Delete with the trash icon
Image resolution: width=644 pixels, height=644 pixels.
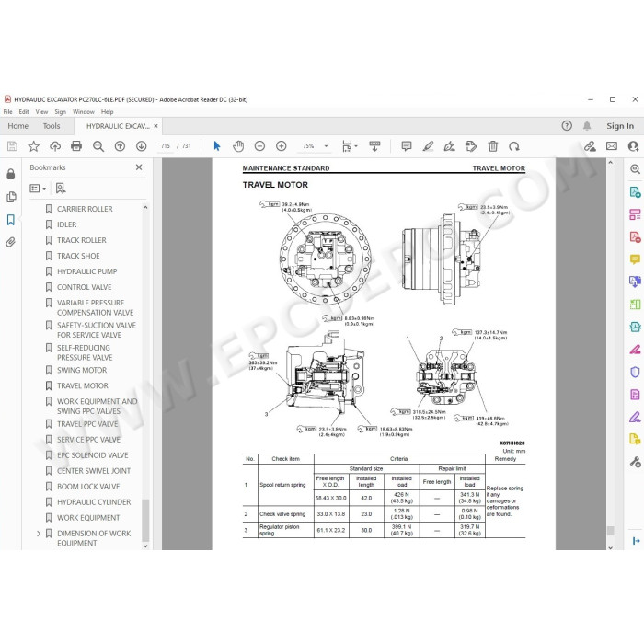coord(493,146)
